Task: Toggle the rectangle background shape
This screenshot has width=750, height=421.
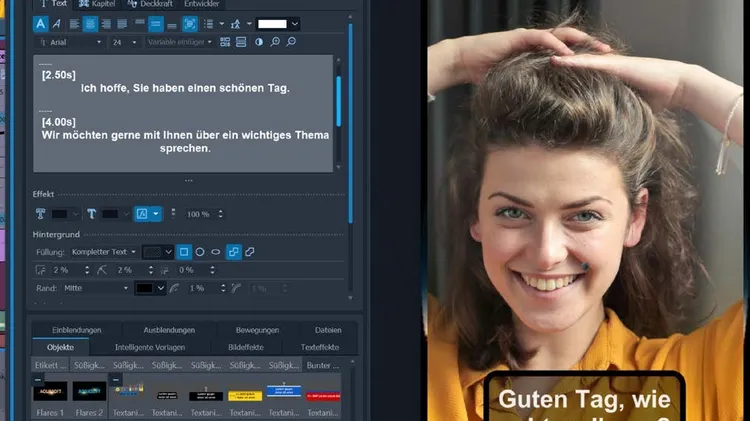Action: [183, 252]
